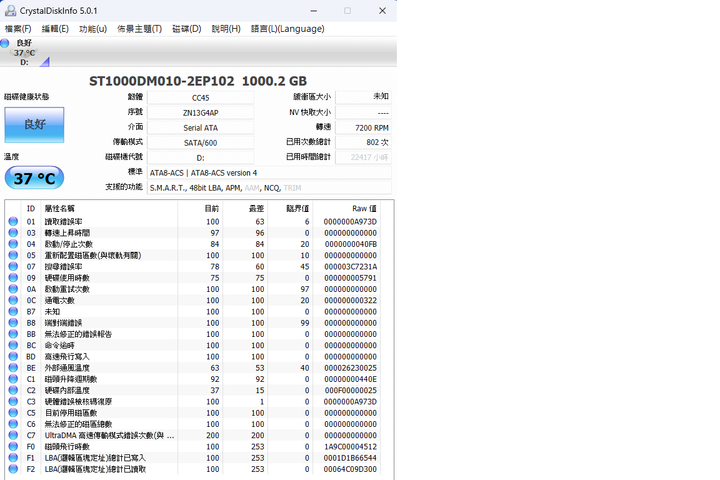The height and width of the screenshot is (480, 720).
Task: Click the status orb for attribute C7
Action: coord(13,435)
